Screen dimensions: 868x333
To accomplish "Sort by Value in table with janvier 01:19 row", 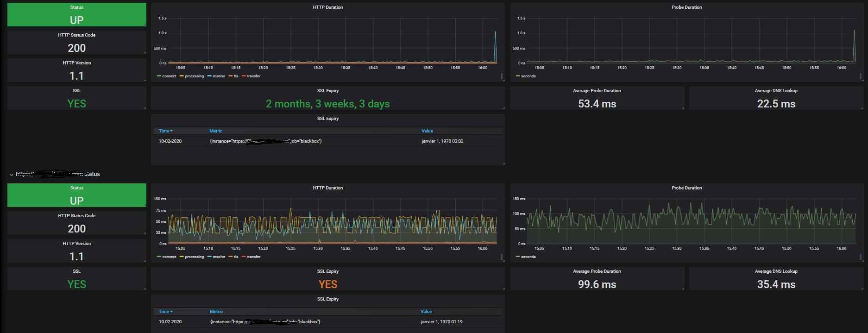I will [x=426, y=312].
